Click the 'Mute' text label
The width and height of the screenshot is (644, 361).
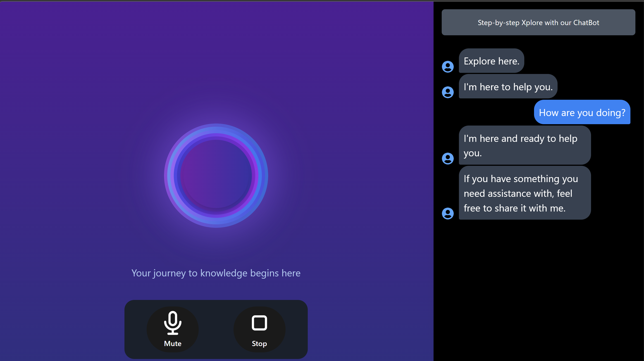pos(172,344)
